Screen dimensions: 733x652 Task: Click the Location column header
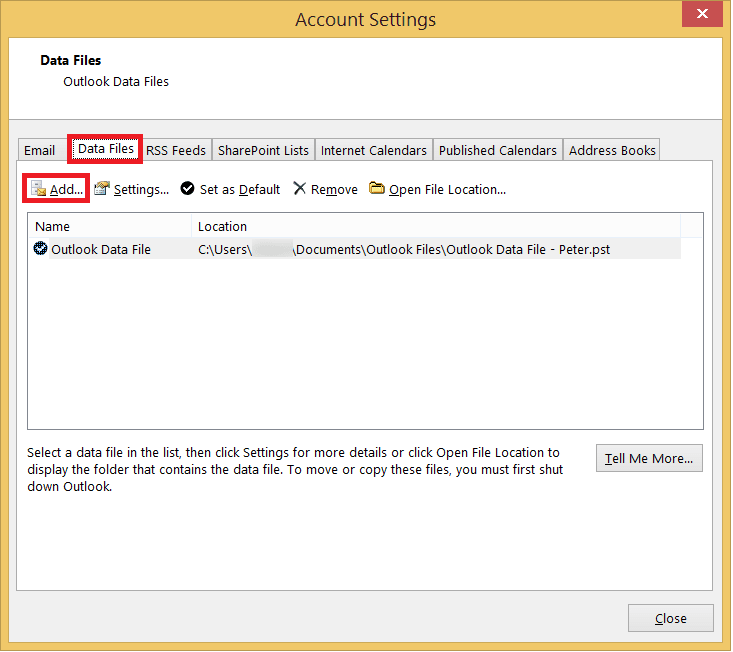(436, 226)
